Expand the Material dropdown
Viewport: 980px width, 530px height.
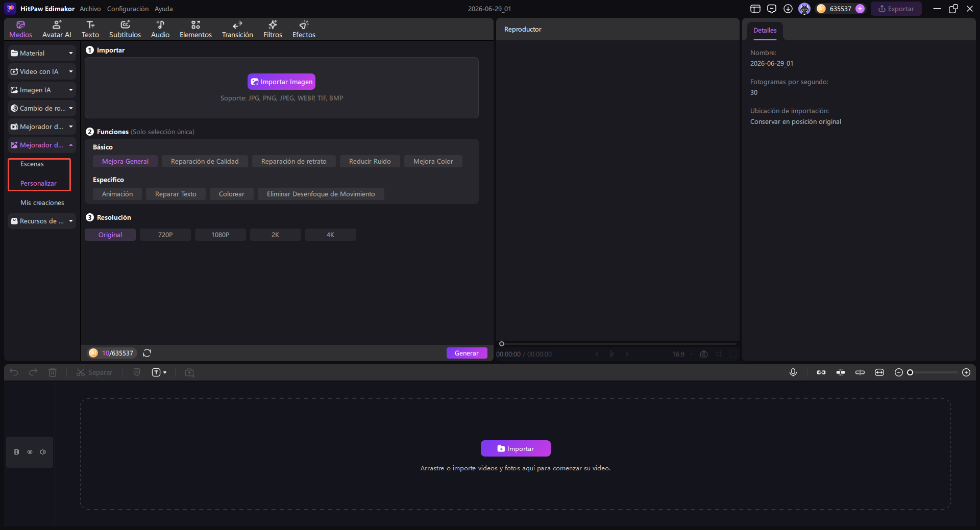42,53
